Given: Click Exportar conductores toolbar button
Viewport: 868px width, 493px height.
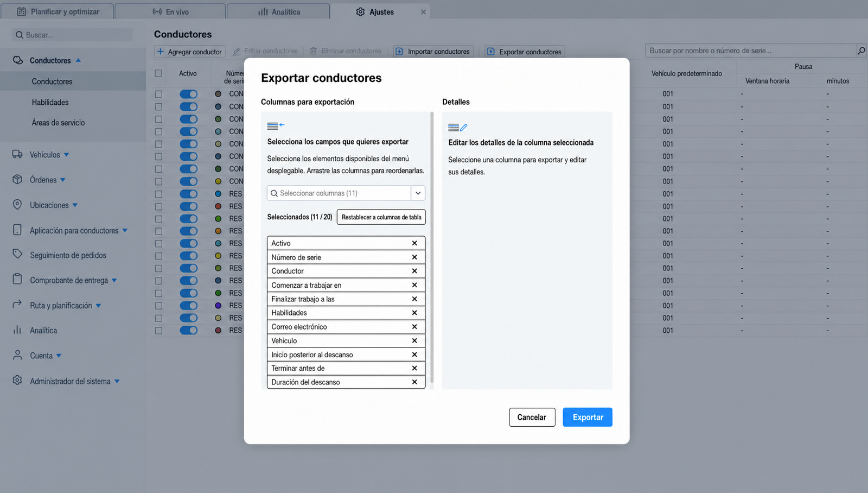Looking at the screenshot, I should [525, 52].
